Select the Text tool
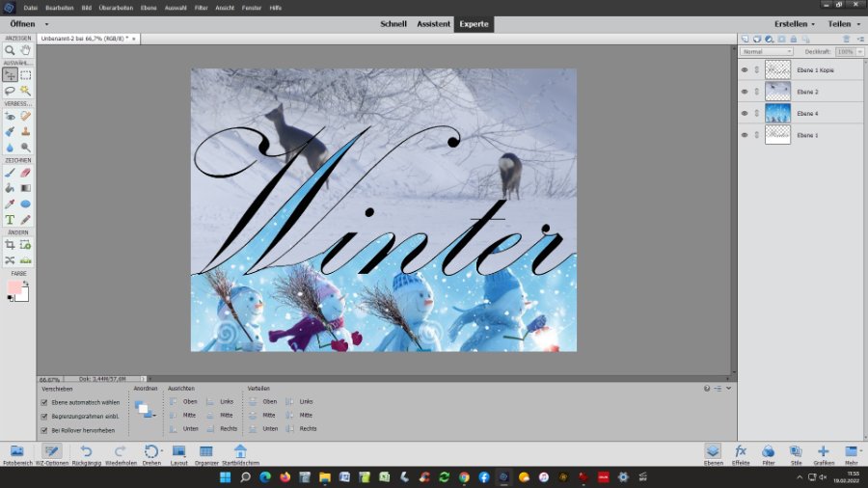This screenshot has height=488, width=868. [10, 220]
